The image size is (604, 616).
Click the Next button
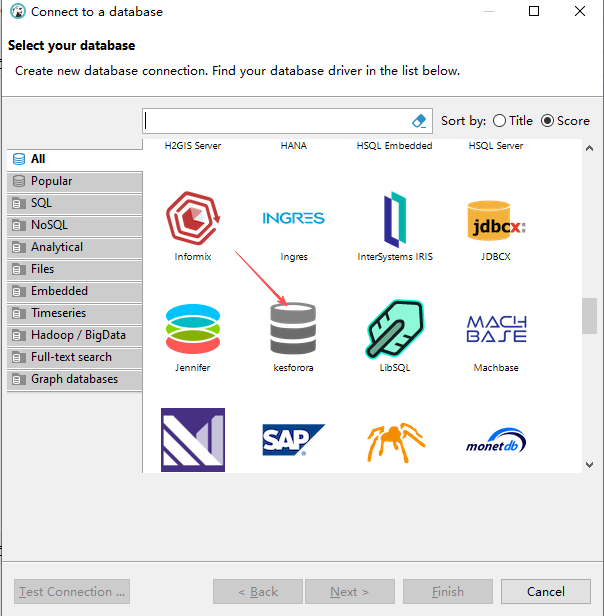click(x=350, y=591)
